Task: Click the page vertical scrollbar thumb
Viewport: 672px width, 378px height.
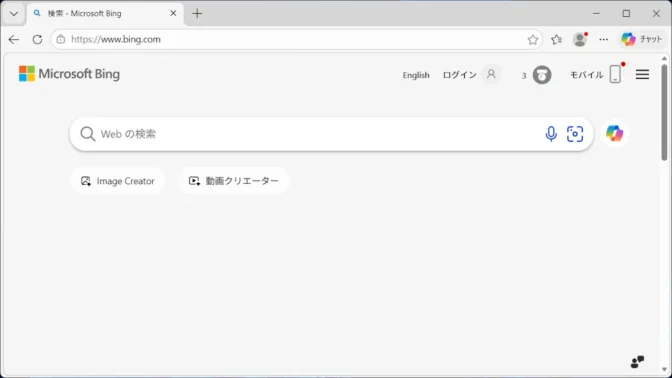Action: pos(664,112)
